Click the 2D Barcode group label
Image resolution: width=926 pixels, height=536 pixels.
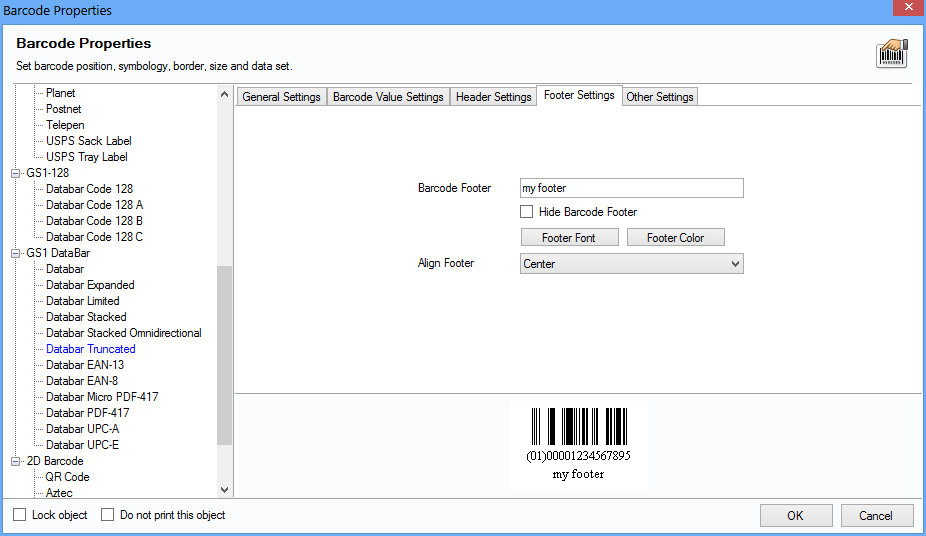pos(54,460)
